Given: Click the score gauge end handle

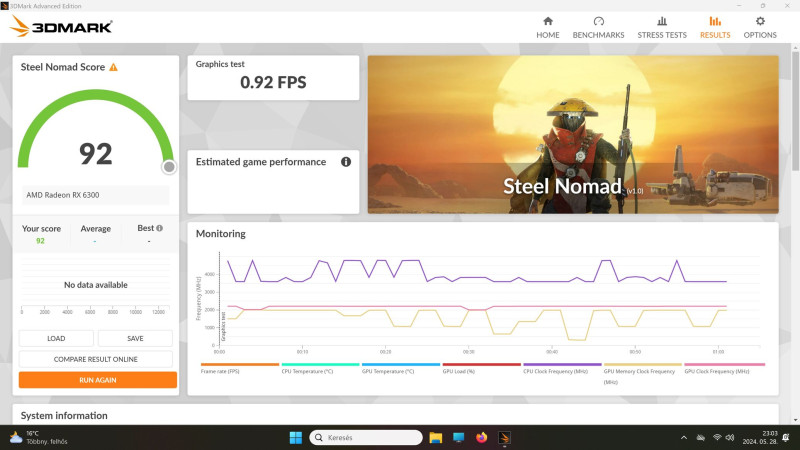Looking at the screenshot, I should pos(169,167).
